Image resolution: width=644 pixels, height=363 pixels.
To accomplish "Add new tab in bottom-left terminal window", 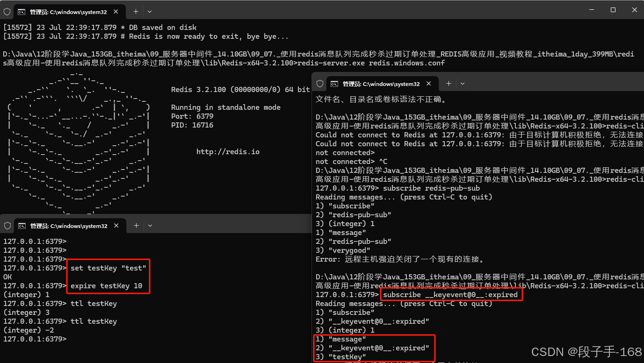I will click(x=136, y=225).
